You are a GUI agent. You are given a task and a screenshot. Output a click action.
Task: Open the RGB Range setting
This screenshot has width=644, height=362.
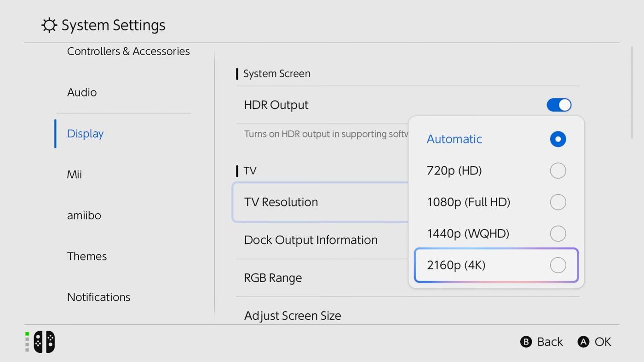273,278
